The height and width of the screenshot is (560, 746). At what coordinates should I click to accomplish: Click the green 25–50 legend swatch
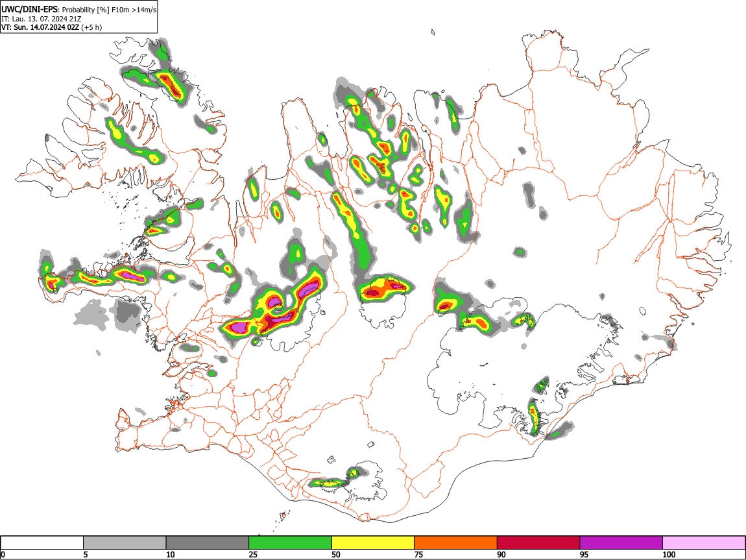point(290,543)
